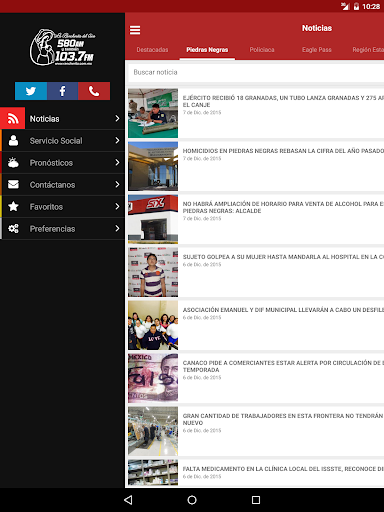Expand the Pronósticos chevron arrow
This screenshot has height=512, width=384.
pyautogui.click(x=117, y=162)
